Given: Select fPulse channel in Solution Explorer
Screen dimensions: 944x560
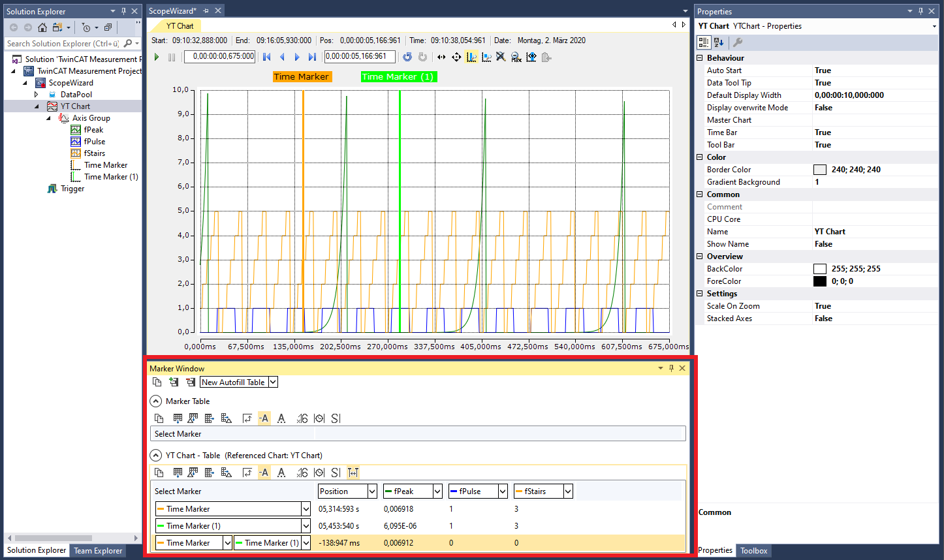Looking at the screenshot, I should (x=95, y=142).
